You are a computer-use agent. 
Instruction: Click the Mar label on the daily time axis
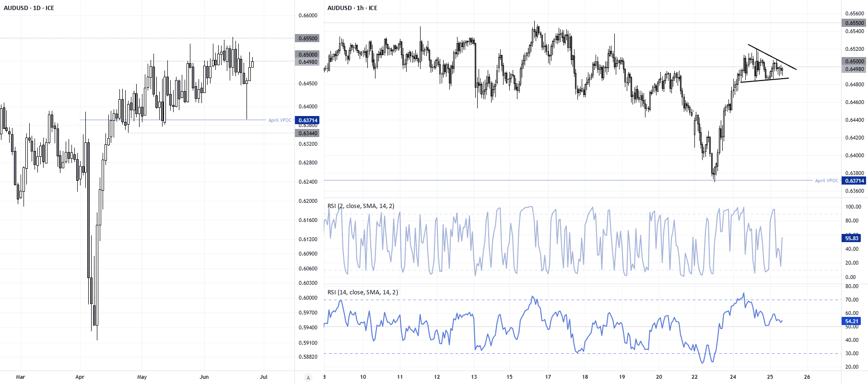[x=20, y=377]
